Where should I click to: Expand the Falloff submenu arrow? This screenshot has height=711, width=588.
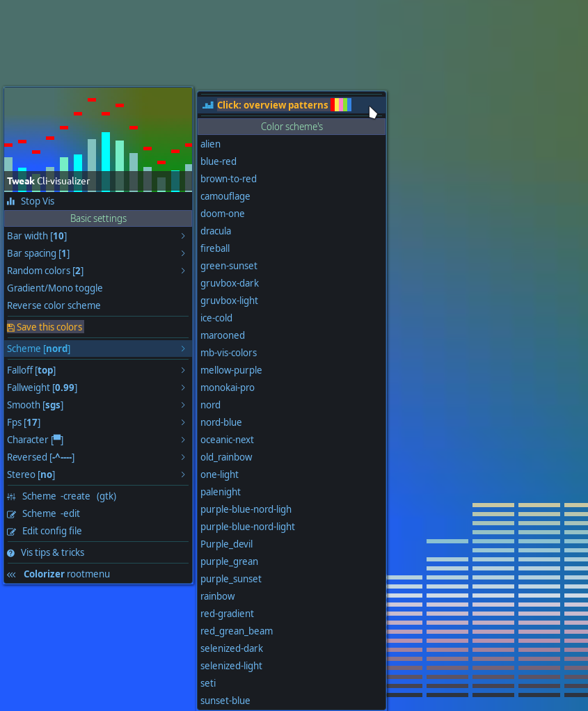183,370
